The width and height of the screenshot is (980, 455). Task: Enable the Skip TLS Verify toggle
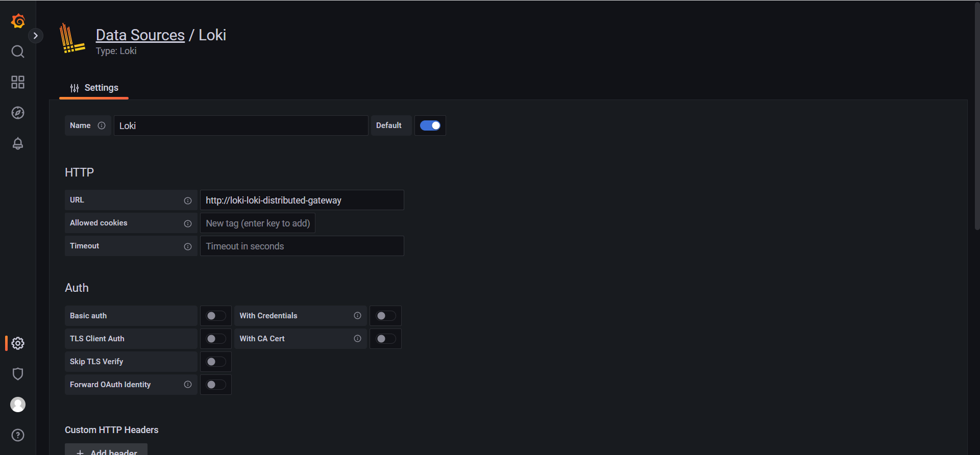click(216, 362)
